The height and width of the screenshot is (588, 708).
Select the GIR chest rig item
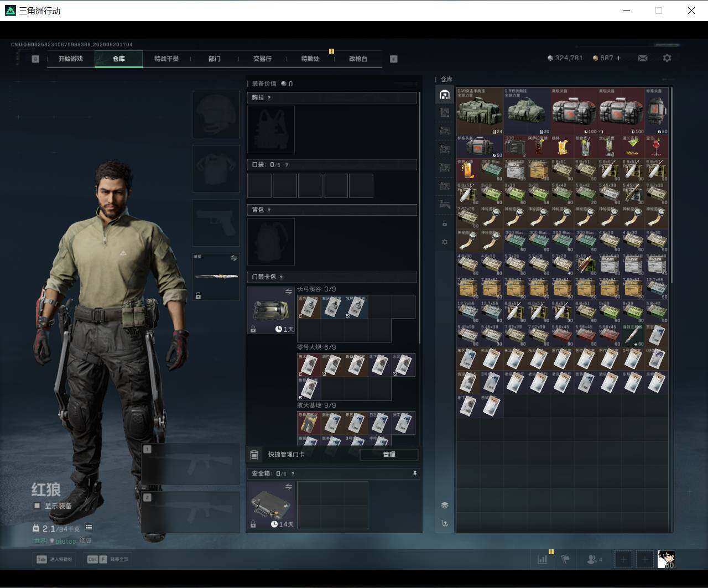(527, 111)
